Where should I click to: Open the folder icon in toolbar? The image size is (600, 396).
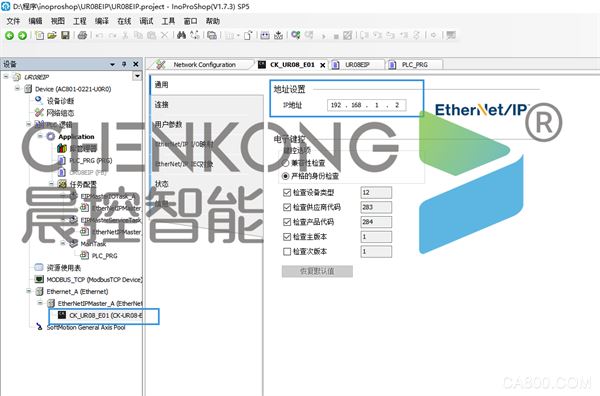pos(52,36)
